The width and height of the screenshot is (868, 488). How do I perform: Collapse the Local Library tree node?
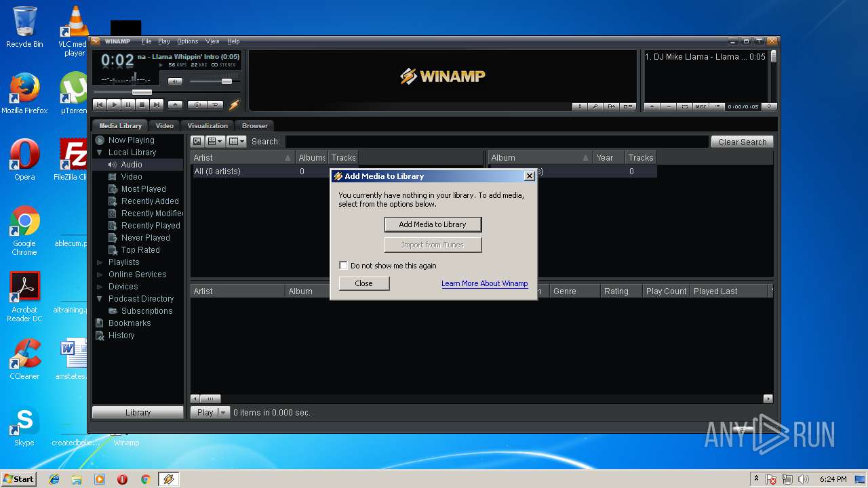pyautogui.click(x=100, y=152)
